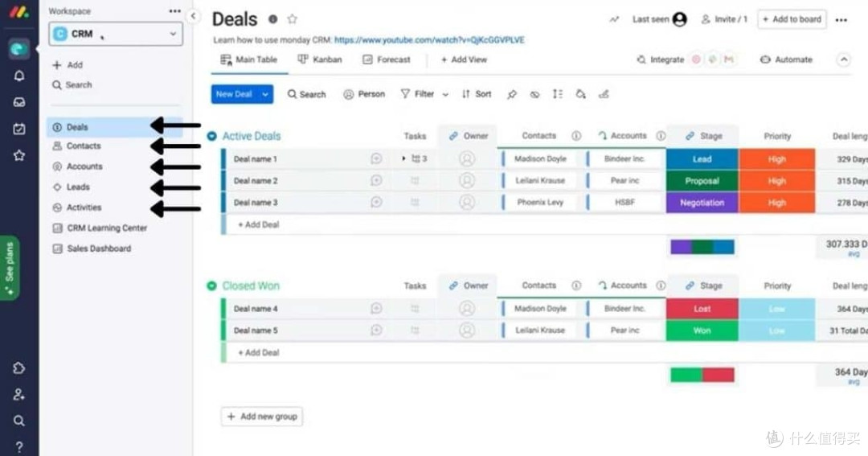Open the CRM workspace dropdown
This screenshot has width=868, height=456.
click(x=115, y=34)
